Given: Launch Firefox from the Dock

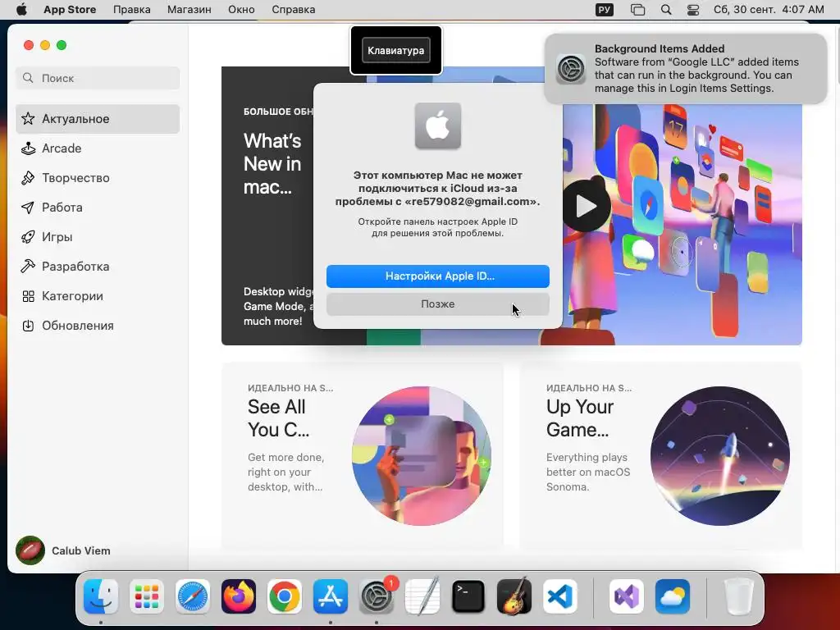Looking at the screenshot, I should pyautogui.click(x=239, y=596).
